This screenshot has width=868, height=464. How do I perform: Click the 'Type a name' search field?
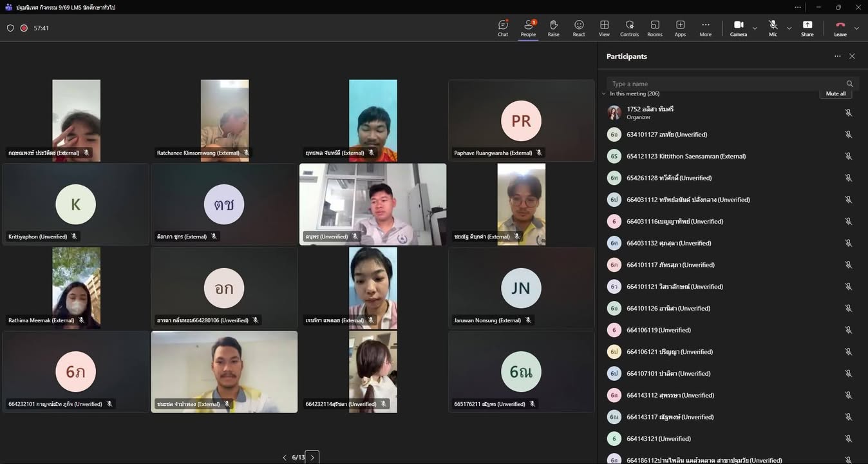tap(724, 84)
